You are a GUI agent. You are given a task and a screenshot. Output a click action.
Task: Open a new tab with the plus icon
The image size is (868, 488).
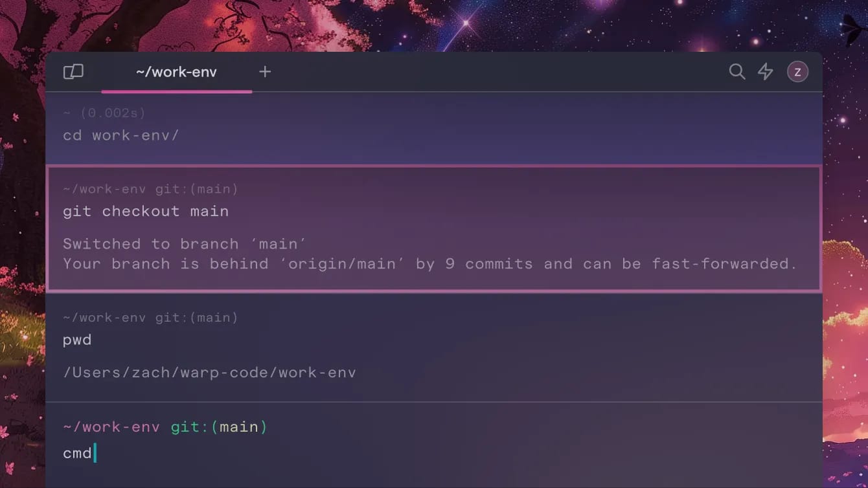coord(264,72)
